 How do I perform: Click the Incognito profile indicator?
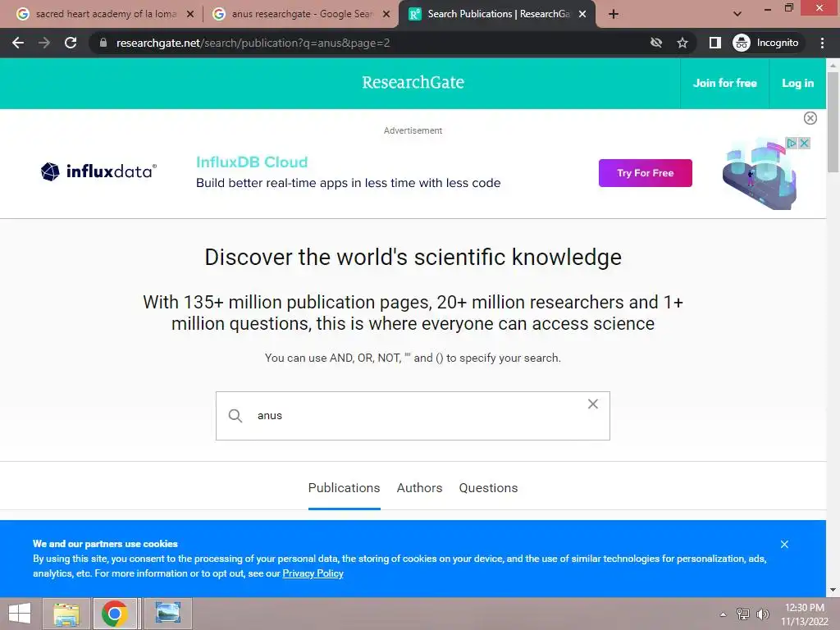click(x=766, y=43)
